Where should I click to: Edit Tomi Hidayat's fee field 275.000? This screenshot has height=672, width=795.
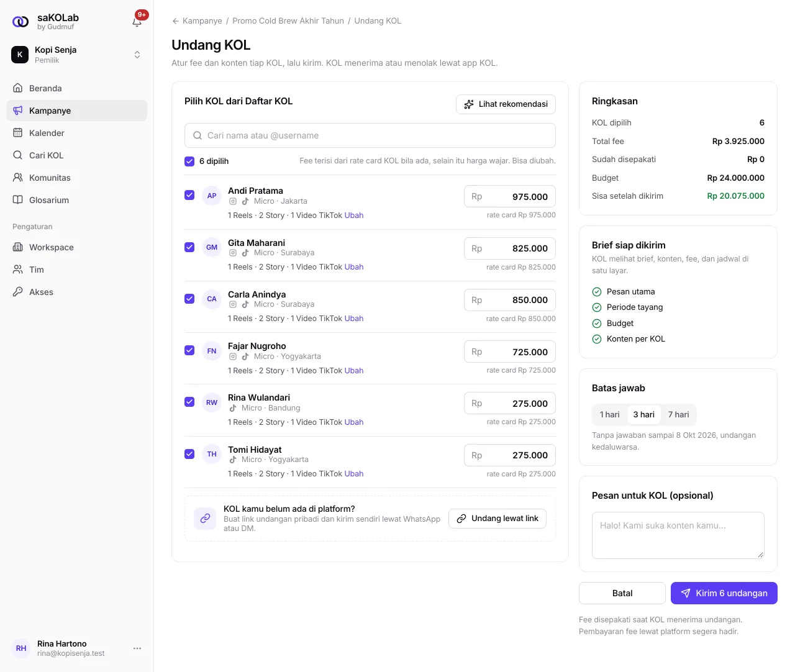(510, 455)
